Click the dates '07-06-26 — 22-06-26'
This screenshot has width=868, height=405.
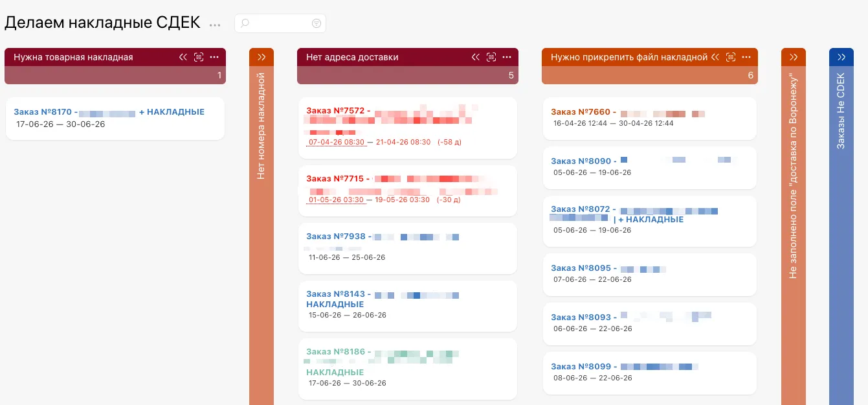(x=592, y=279)
